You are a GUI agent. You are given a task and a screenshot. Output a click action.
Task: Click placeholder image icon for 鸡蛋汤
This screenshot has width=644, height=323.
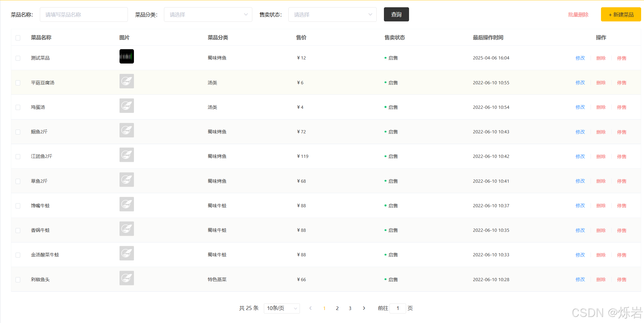pos(126,106)
